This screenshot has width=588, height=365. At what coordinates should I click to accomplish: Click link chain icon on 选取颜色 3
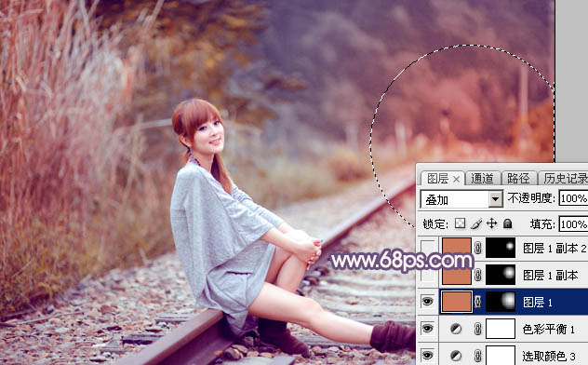point(477,356)
